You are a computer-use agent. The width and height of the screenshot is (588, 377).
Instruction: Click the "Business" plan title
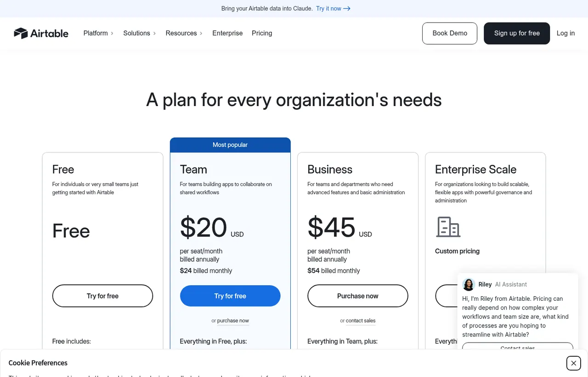[330, 169]
